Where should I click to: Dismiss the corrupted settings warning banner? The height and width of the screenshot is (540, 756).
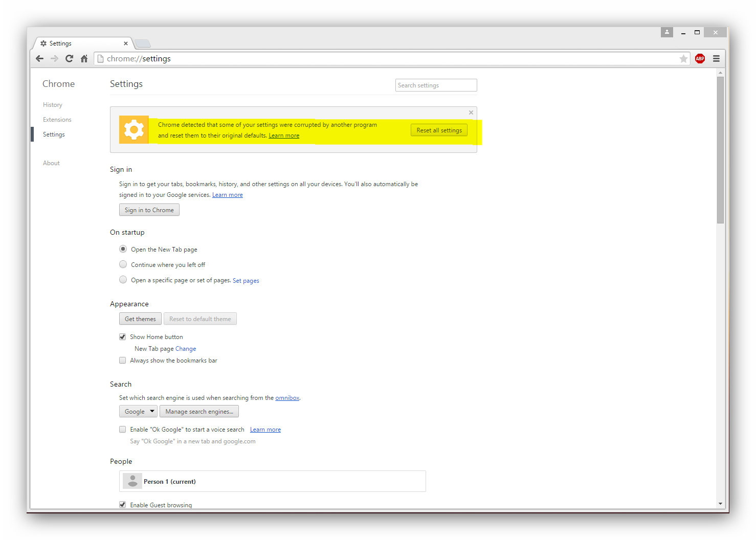click(x=471, y=112)
